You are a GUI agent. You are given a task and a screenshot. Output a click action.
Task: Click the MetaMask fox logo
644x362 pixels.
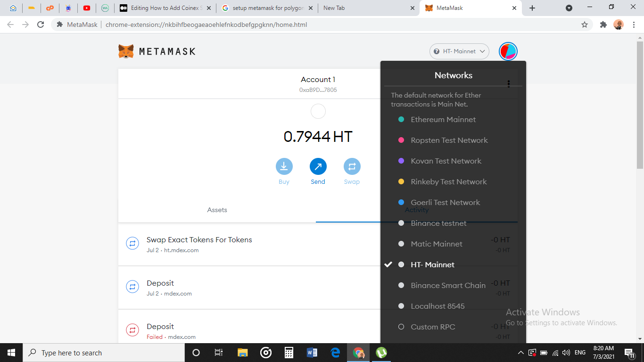(126, 51)
